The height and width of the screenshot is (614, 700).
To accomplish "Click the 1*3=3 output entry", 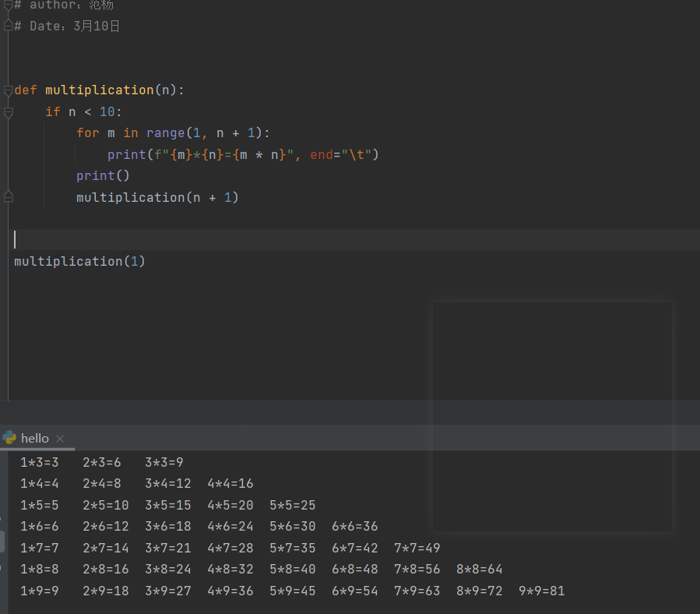I will [x=40, y=462].
